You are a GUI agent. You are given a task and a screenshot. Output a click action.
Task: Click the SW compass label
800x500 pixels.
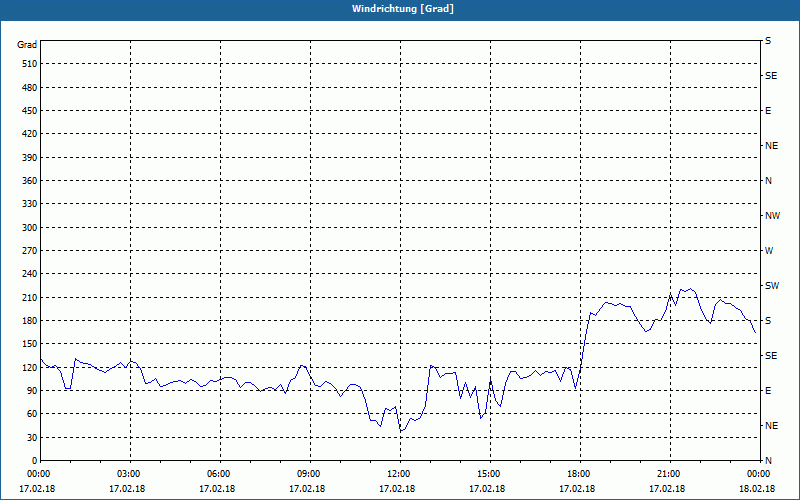coord(772,286)
